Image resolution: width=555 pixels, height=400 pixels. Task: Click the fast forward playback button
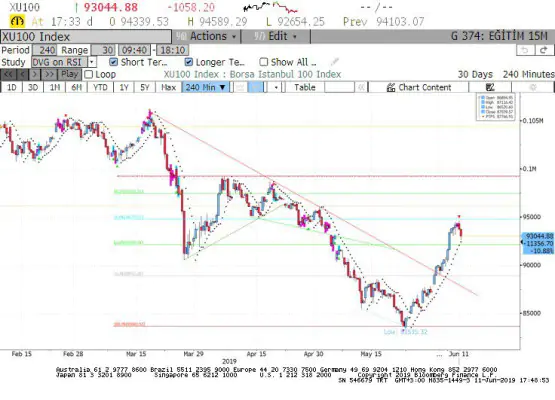pyautogui.click(x=49, y=74)
